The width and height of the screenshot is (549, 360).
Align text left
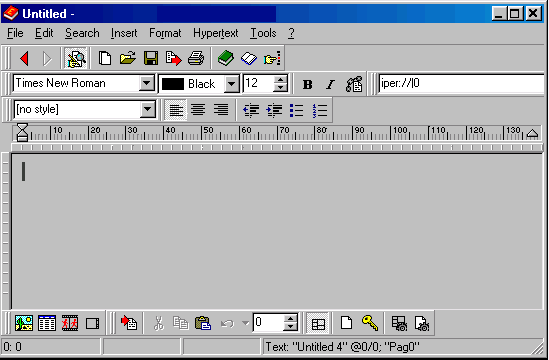[176, 110]
